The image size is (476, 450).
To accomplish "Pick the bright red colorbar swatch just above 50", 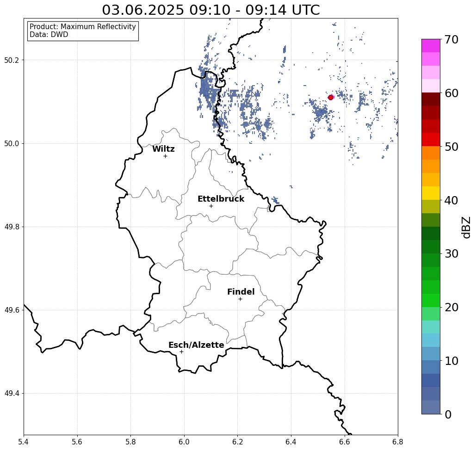I will (x=431, y=140).
